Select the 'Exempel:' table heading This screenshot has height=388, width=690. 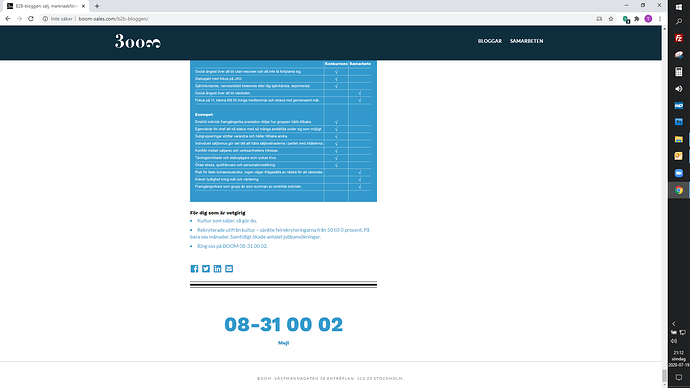pos(204,114)
